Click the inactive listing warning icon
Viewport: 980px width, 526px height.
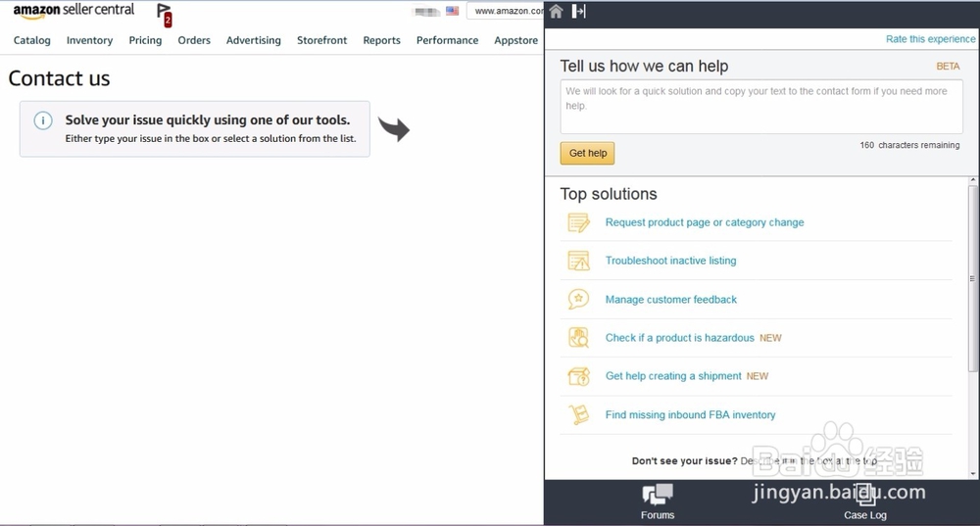click(579, 261)
